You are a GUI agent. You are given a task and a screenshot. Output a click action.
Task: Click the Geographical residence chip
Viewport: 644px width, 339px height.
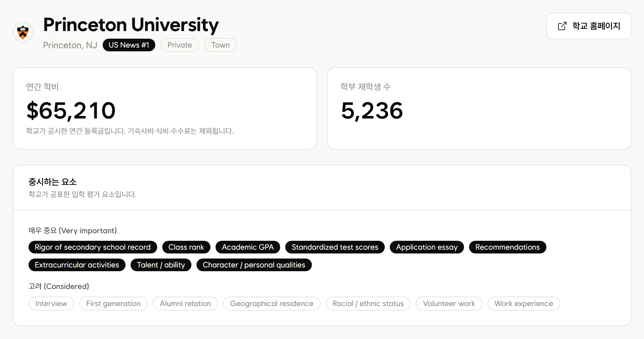coord(272,304)
